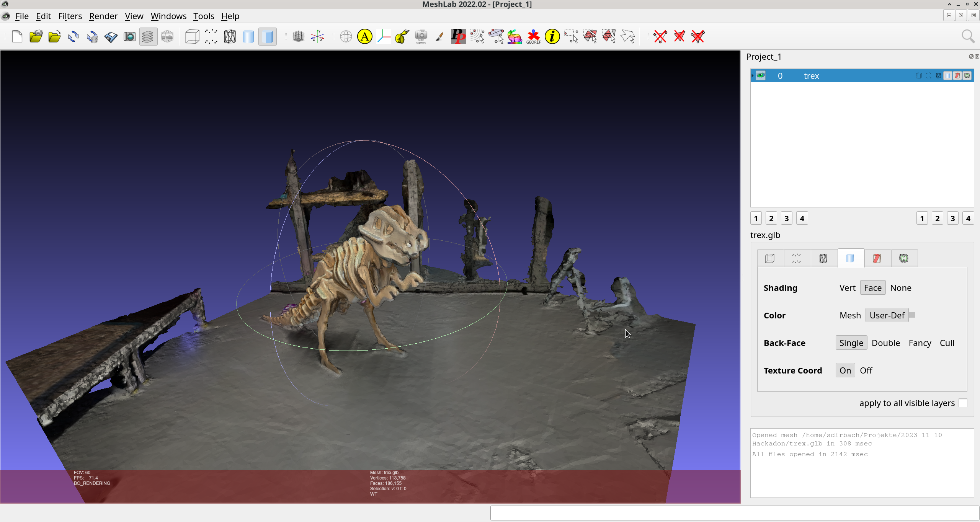Expand the trex layer arrow

click(x=753, y=75)
